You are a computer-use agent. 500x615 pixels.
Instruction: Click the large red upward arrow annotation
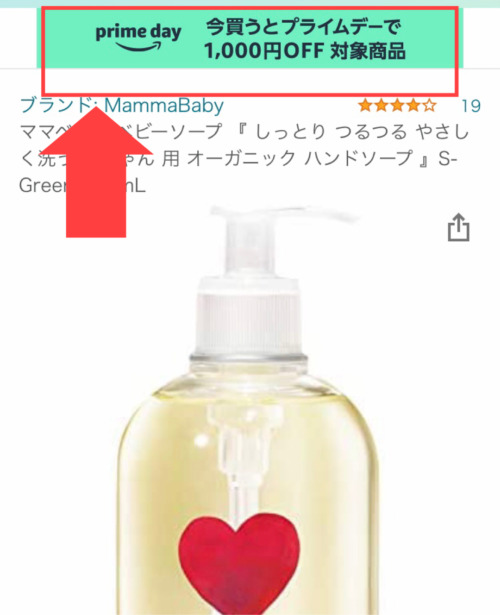pyautogui.click(x=96, y=171)
